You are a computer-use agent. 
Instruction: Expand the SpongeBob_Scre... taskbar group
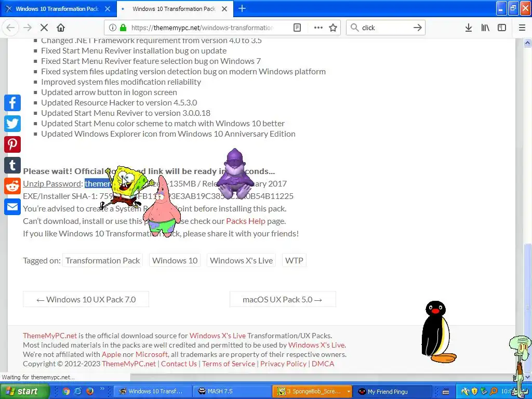click(x=312, y=391)
